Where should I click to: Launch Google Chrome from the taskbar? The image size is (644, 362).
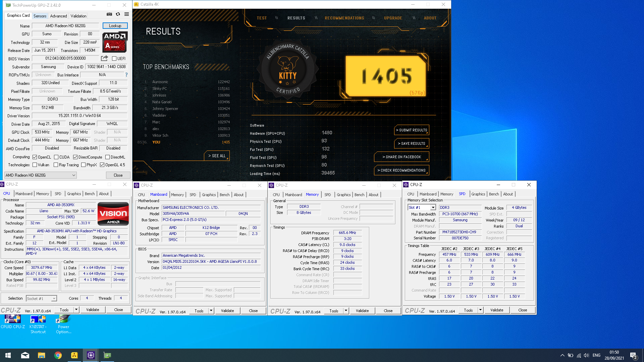tap(58, 355)
